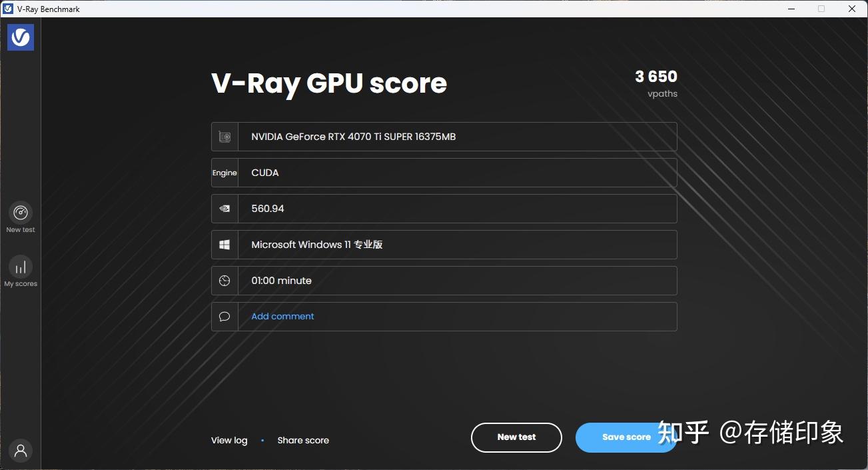Click the 3650 vpaths score display
Image resolution: width=868 pixels, height=470 pixels.
tap(655, 82)
